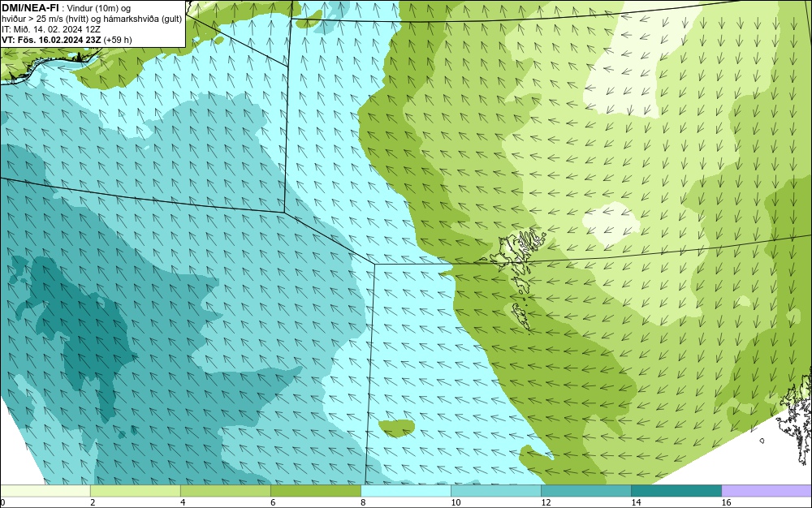The image size is (812, 508).
Task: Click the VT: Fös. 16.02.2024 23Z line
Action: click(x=67, y=40)
